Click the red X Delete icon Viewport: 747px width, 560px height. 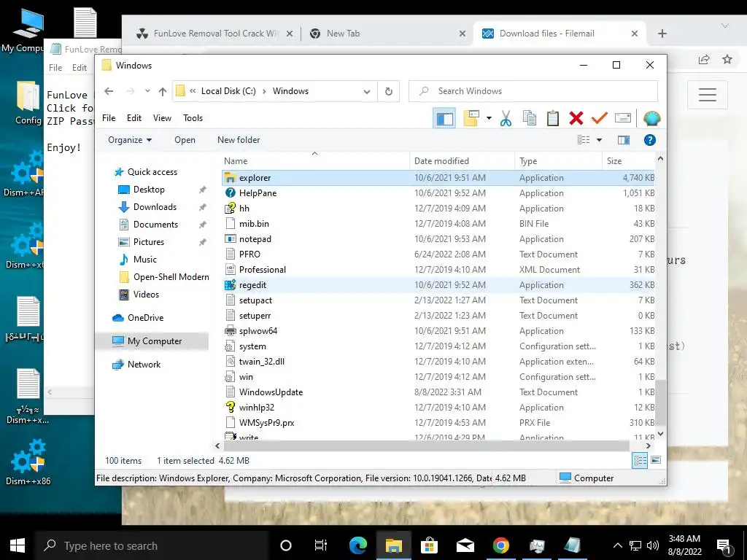click(x=576, y=118)
